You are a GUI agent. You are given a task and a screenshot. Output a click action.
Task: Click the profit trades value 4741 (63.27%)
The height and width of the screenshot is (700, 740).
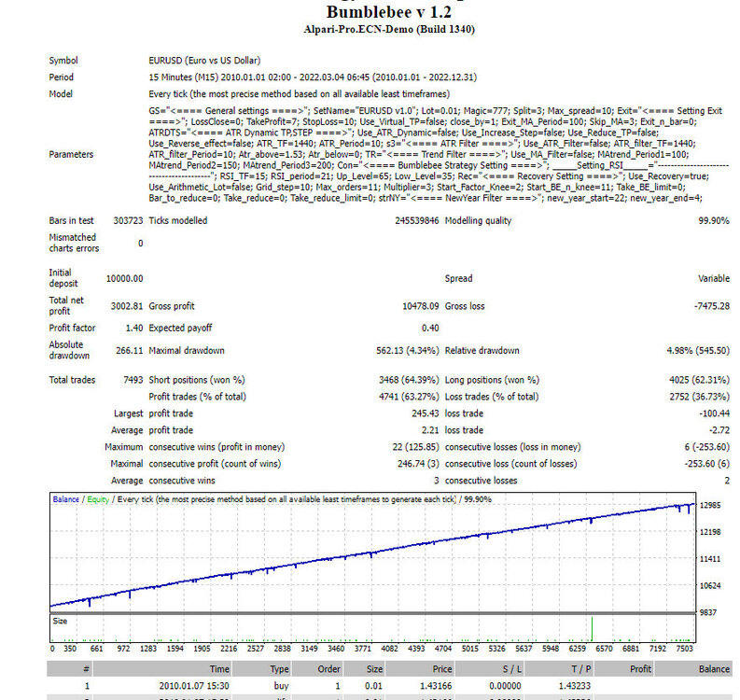pos(409,397)
